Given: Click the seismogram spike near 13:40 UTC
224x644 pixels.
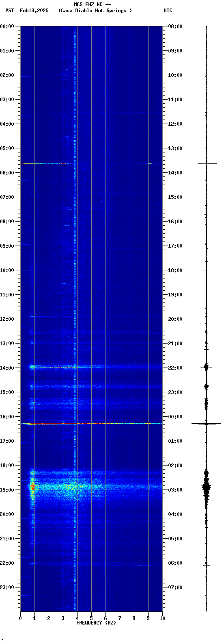Looking at the screenshot, I should (206, 163).
